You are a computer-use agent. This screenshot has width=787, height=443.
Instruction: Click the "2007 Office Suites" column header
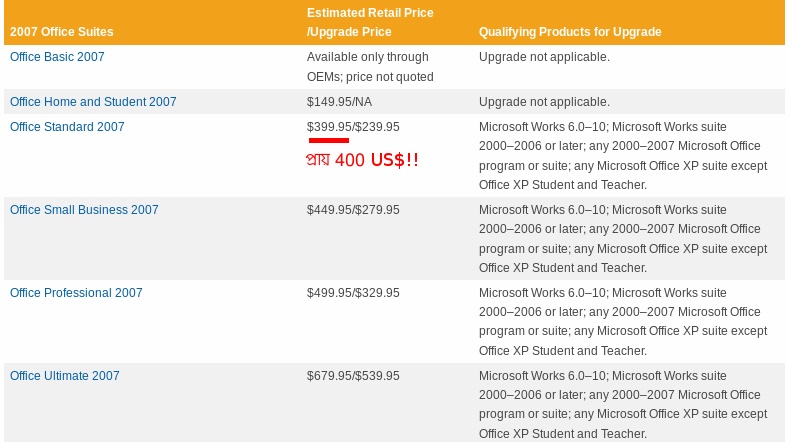[x=62, y=32]
